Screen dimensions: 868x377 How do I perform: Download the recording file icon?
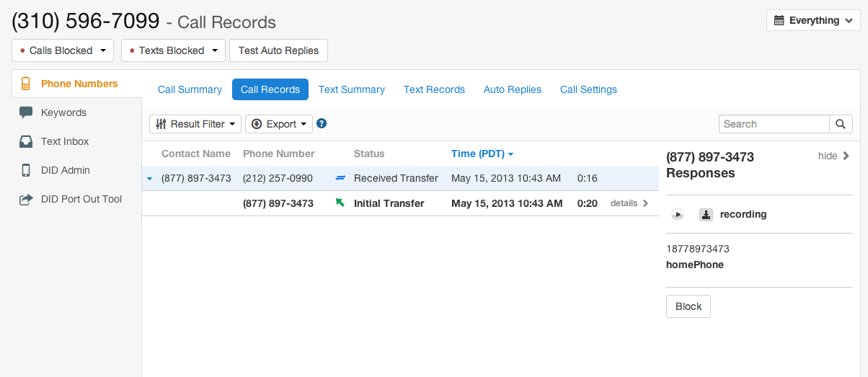click(707, 214)
